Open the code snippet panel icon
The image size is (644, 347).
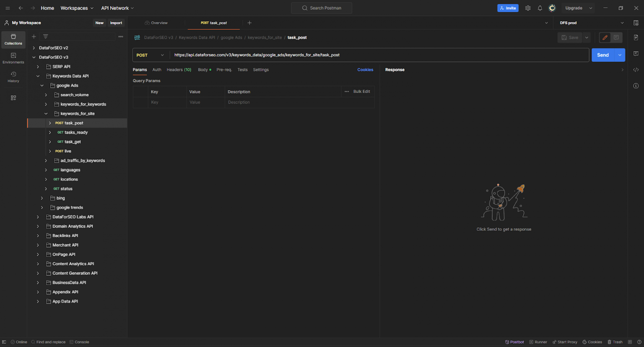[x=636, y=70]
